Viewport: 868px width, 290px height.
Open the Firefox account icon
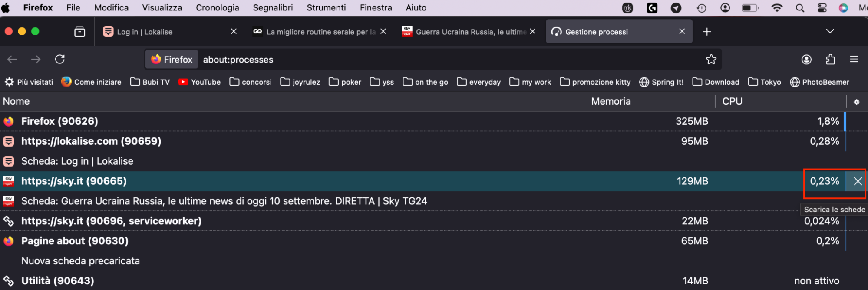coord(806,59)
